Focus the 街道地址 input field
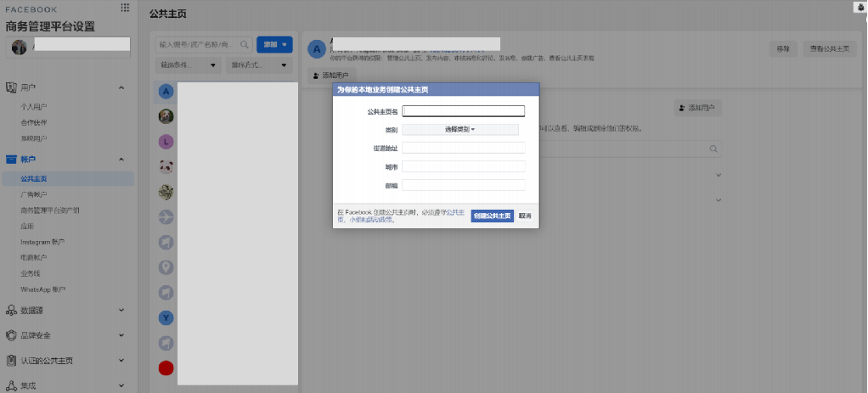The width and height of the screenshot is (868, 393). point(464,148)
